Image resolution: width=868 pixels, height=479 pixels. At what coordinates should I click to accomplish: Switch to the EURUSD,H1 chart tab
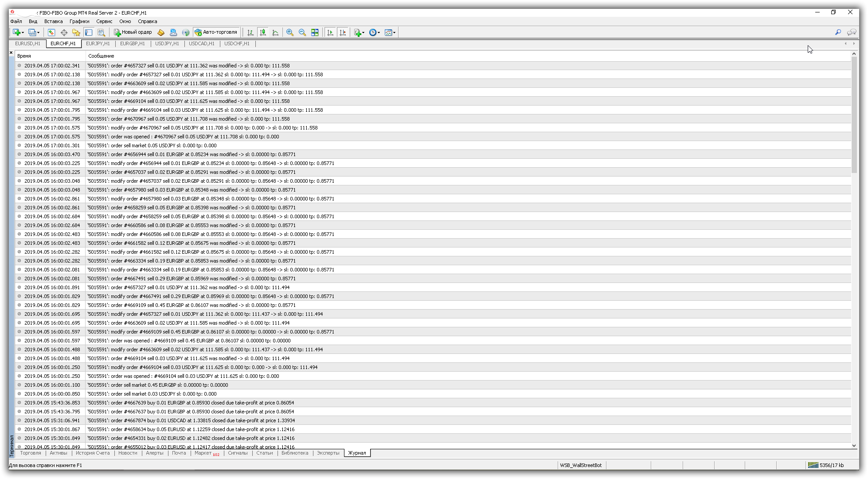[x=27, y=43]
